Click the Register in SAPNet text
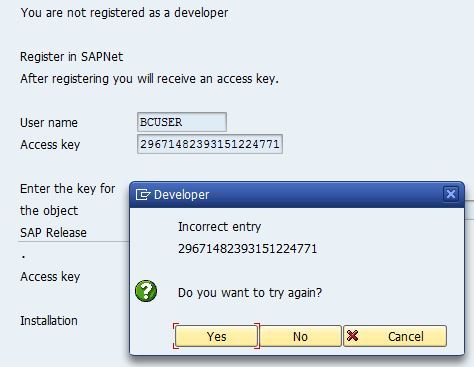Screen dimensions: 474x367 pyautogui.click(x=71, y=57)
